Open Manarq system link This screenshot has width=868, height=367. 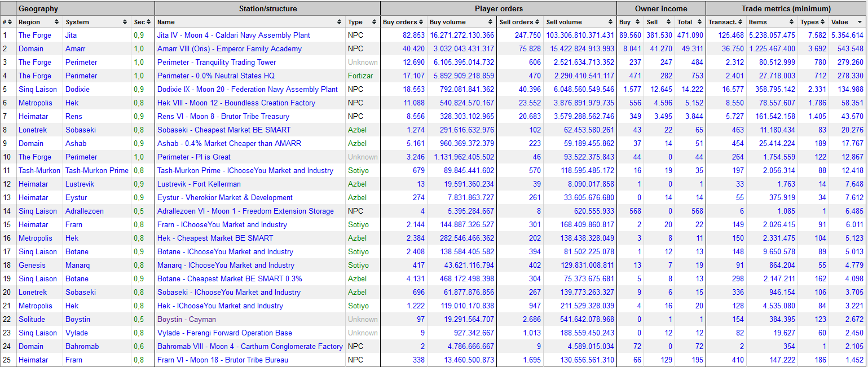click(x=78, y=265)
